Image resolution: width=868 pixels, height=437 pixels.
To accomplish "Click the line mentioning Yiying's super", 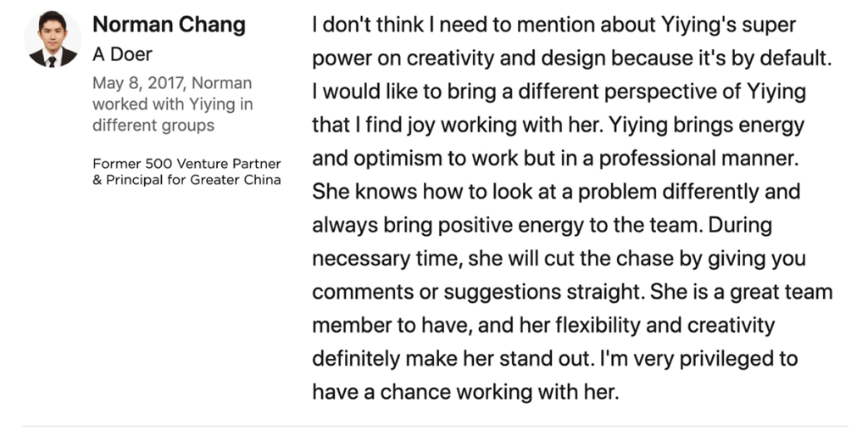I will point(554,25).
